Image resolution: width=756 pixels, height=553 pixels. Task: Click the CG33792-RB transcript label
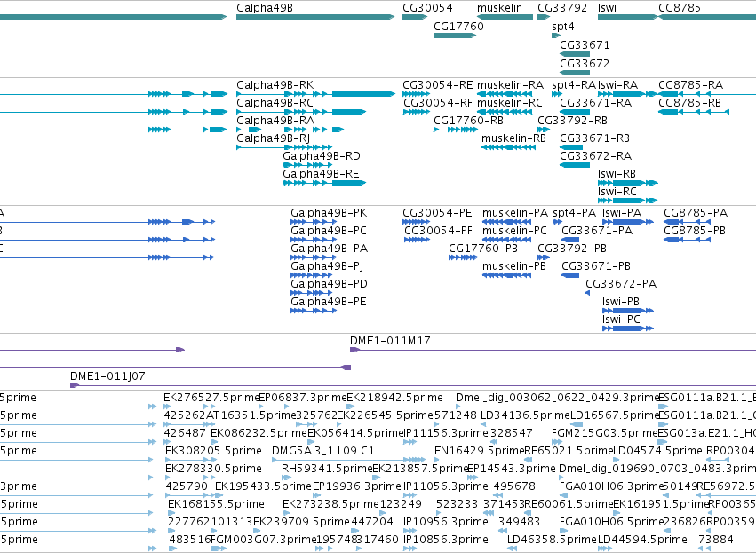[x=572, y=121]
